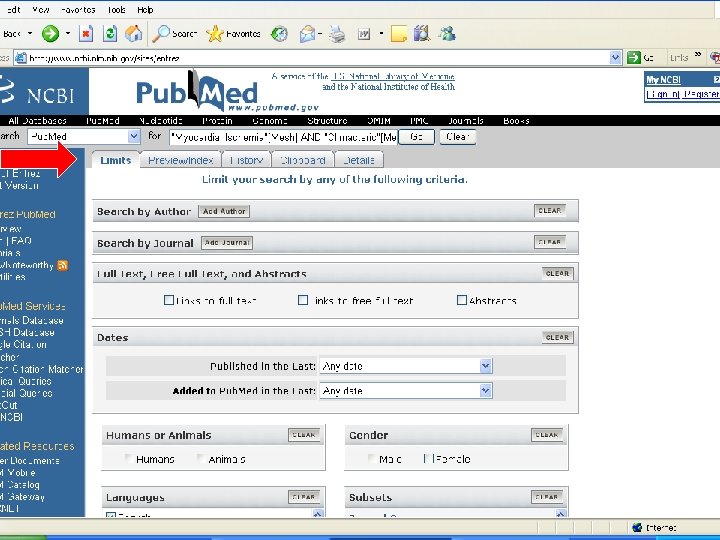720x540 pixels.
Task: Expand the Links toolbar chevron
Action: coord(698,55)
